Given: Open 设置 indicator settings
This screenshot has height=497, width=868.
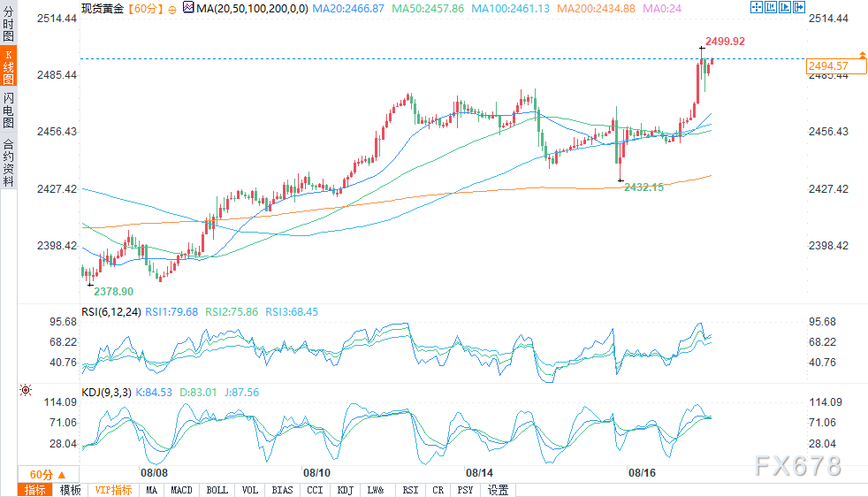Looking at the screenshot, I should pyautogui.click(x=498, y=490).
